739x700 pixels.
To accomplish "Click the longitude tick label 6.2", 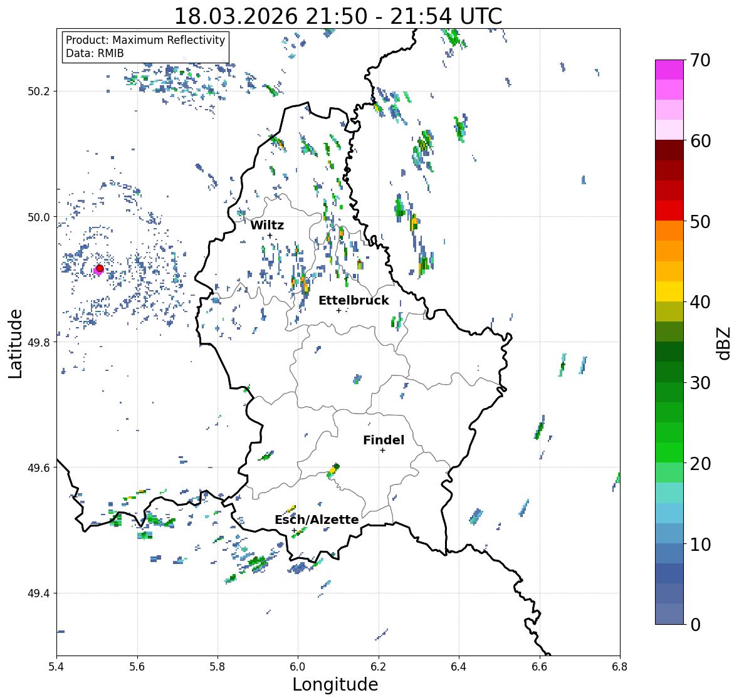I will tap(379, 667).
